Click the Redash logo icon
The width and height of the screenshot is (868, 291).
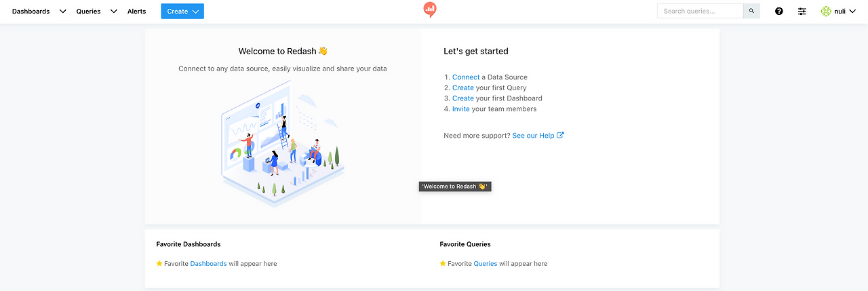(430, 9)
